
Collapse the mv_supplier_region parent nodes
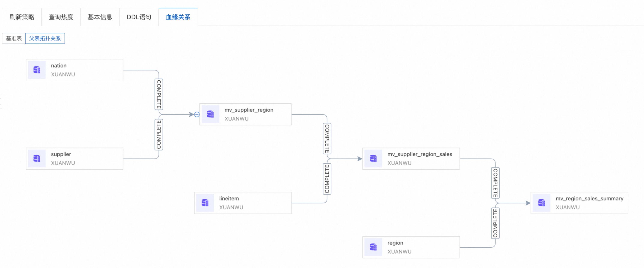(197, 114)
